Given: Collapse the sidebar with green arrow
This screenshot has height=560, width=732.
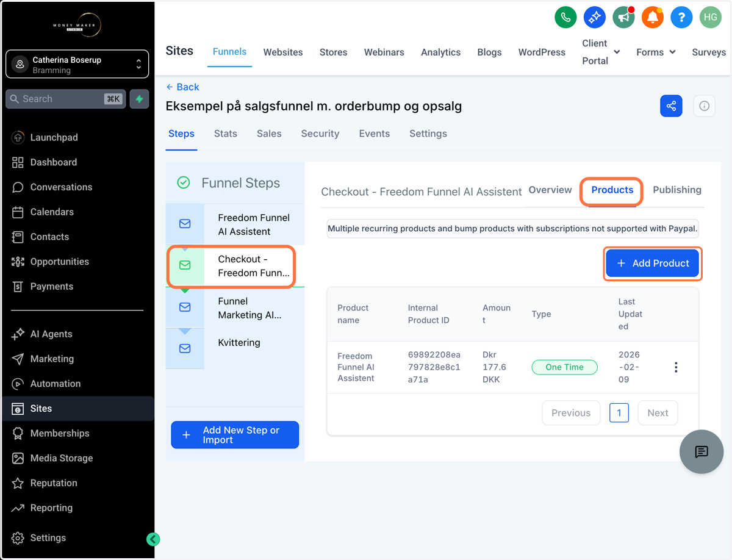Looking at the screenshot, I should [x=153, y=539].
